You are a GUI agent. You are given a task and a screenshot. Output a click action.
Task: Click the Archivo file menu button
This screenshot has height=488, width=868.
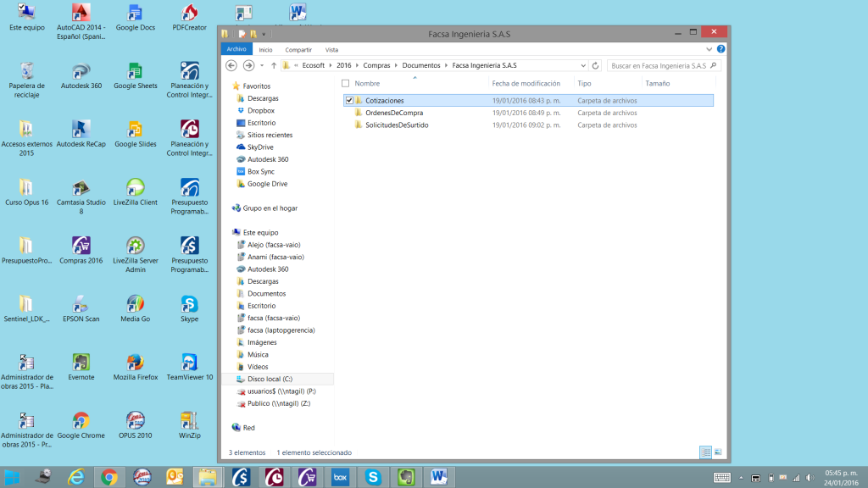[236, 50]
